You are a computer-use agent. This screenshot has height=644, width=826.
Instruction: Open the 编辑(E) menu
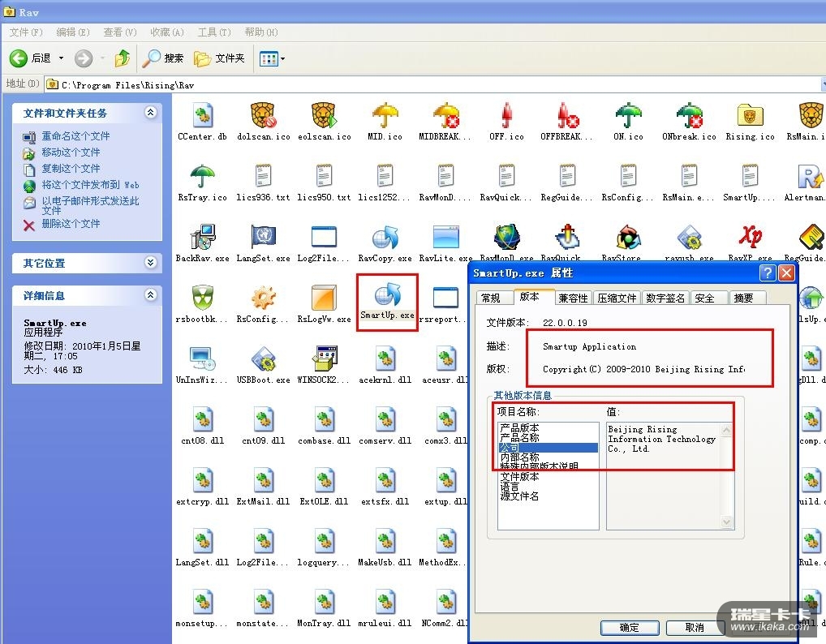click(73, 32)
